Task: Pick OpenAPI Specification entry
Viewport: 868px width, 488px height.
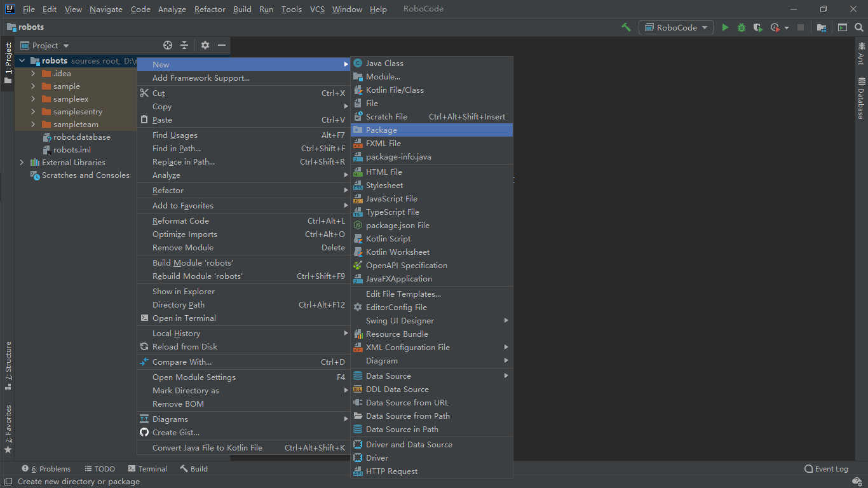Action: point(431,266)
